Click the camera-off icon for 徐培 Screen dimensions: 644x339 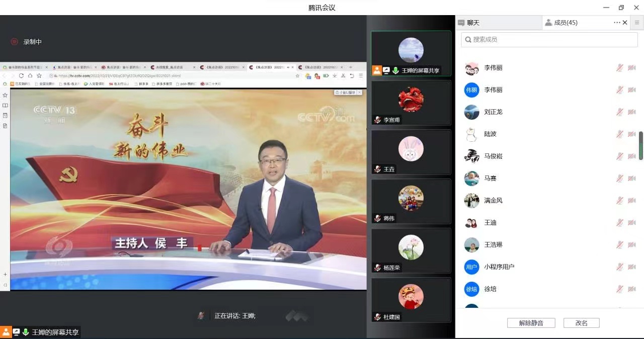[x=632, y=289]
